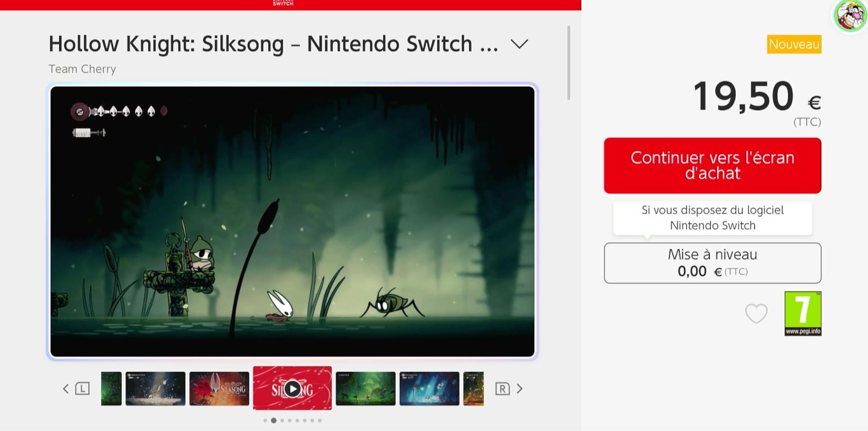Select the L shoulder button icon

click(x=82, y=388)
